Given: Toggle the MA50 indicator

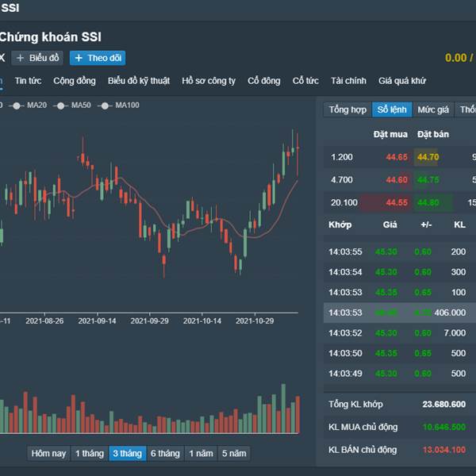Looking at the screenshot, I should click(x=72, y=106).
